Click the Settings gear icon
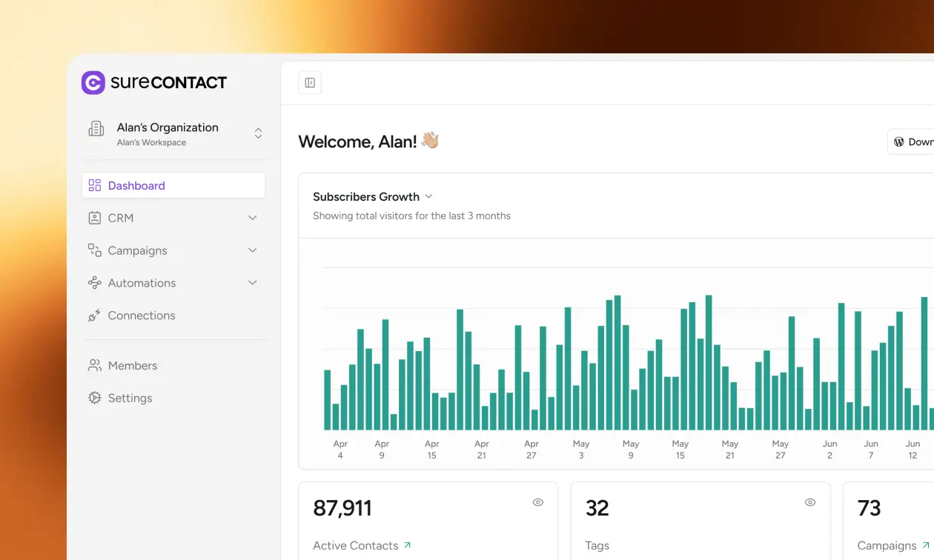 coord(95,398)
